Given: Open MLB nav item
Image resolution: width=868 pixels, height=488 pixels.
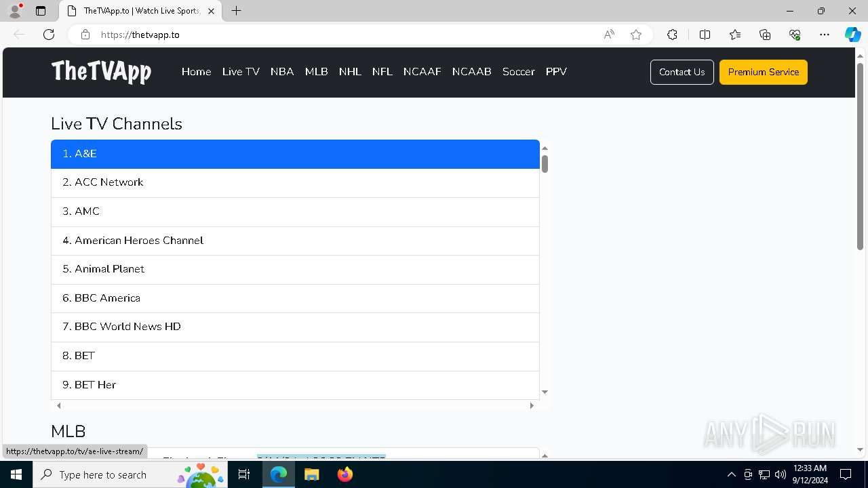Looking at the screenshot, I should click(316, 72).
